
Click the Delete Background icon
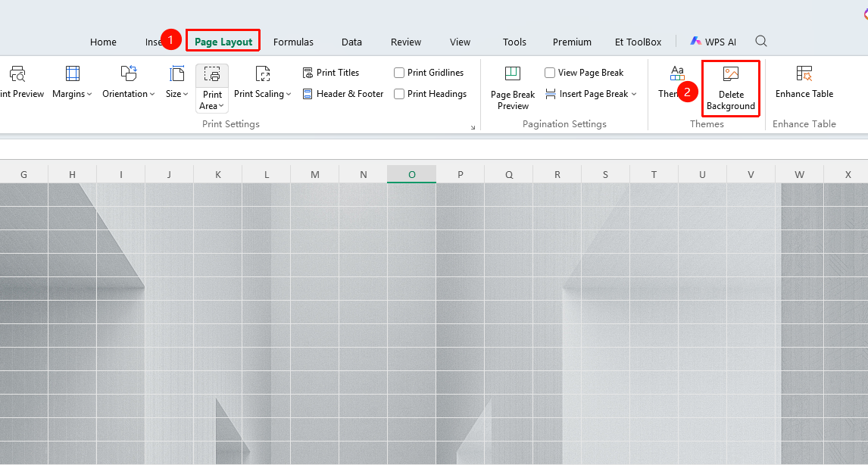[x=731, y=73]
